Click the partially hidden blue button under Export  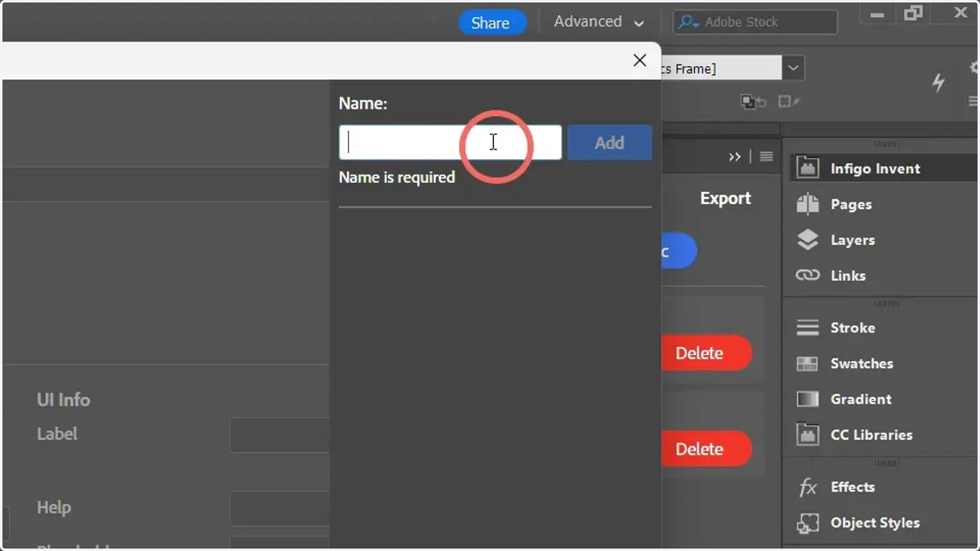[679, 251]
